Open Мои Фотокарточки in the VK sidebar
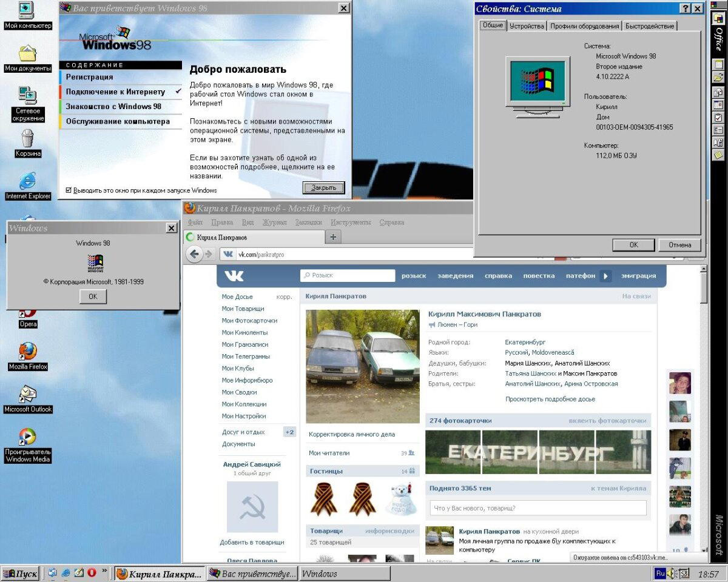Screen dimensions: 728x582 [250, 320]
